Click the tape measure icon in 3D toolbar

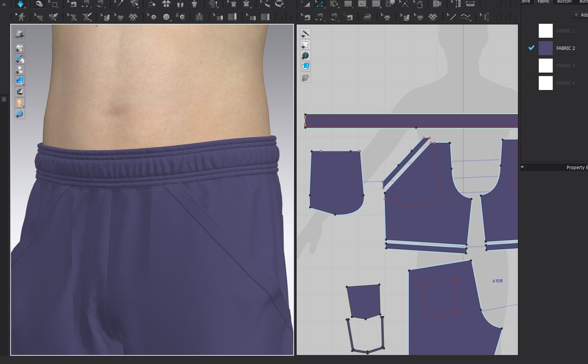(x=279, y=4)
